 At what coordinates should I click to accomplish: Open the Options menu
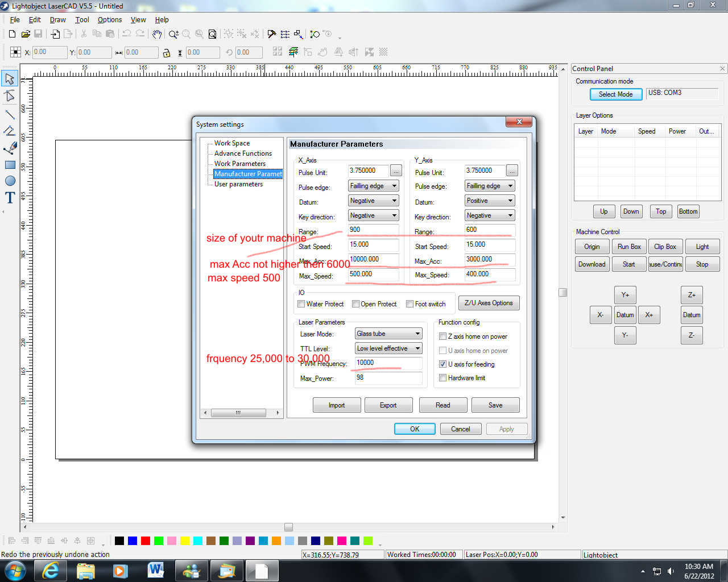coord(109,19)
